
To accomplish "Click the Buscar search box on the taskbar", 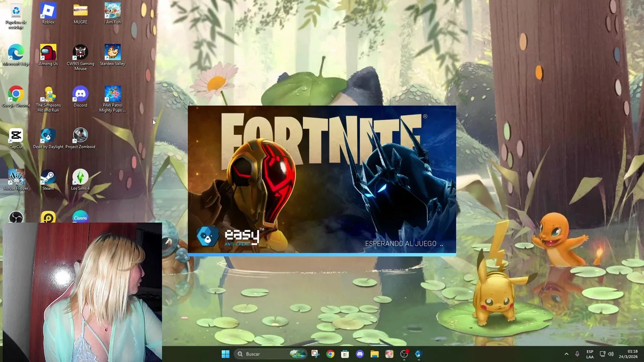I will [x=270, y=354].
